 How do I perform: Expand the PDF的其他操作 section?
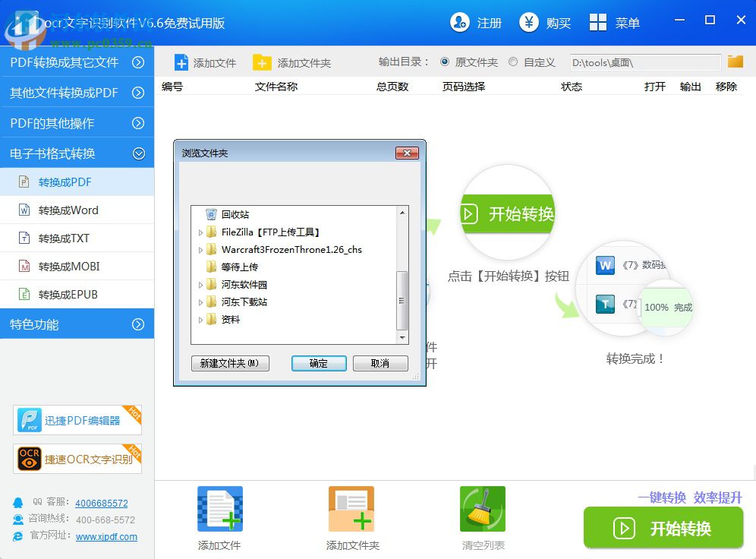pyautogui.click(x=138, y=123)
